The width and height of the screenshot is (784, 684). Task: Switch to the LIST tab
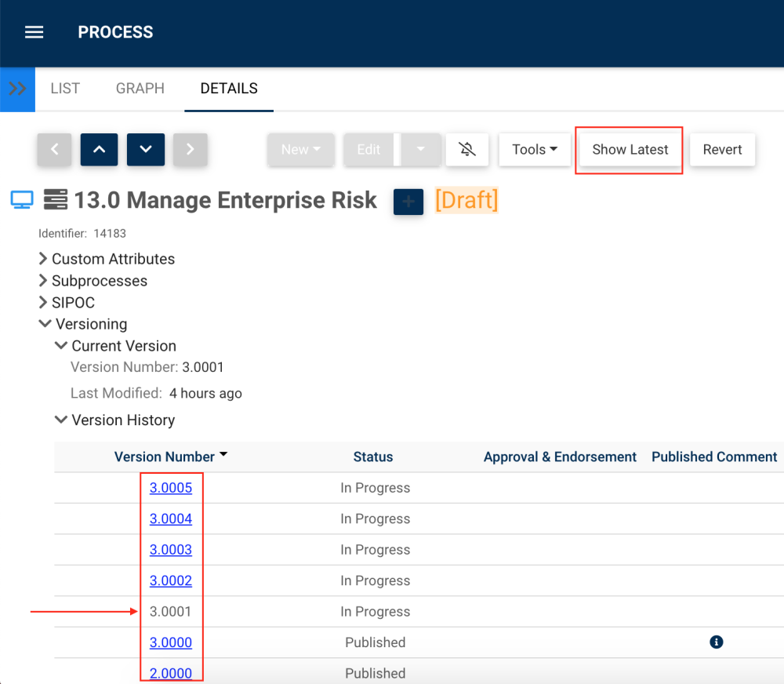[x=65, y=89]
